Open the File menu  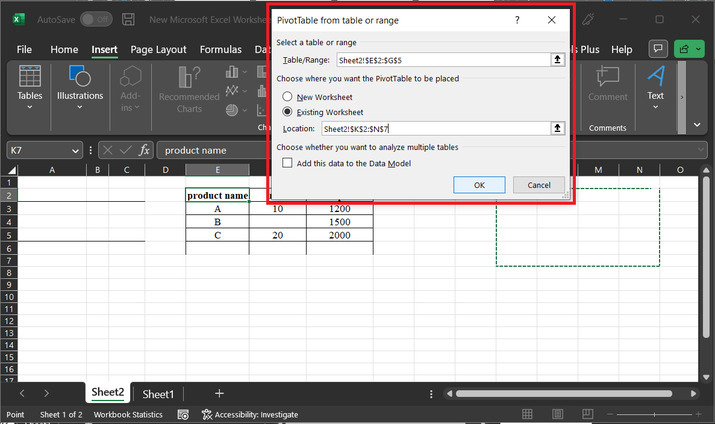pyautogui.click(x=24, y=49)
